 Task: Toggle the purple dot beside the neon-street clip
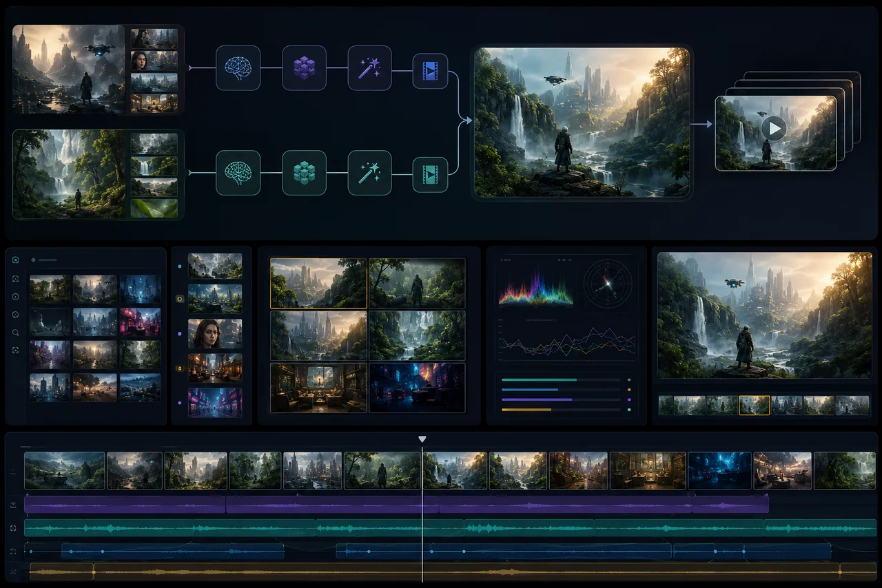click(x=180, y=402)
